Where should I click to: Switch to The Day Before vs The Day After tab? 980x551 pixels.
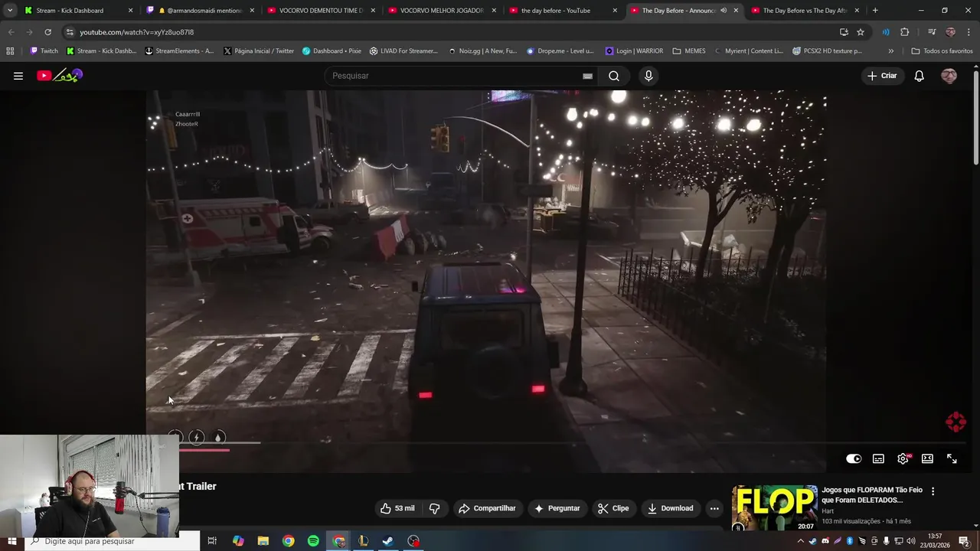[804, 11]
